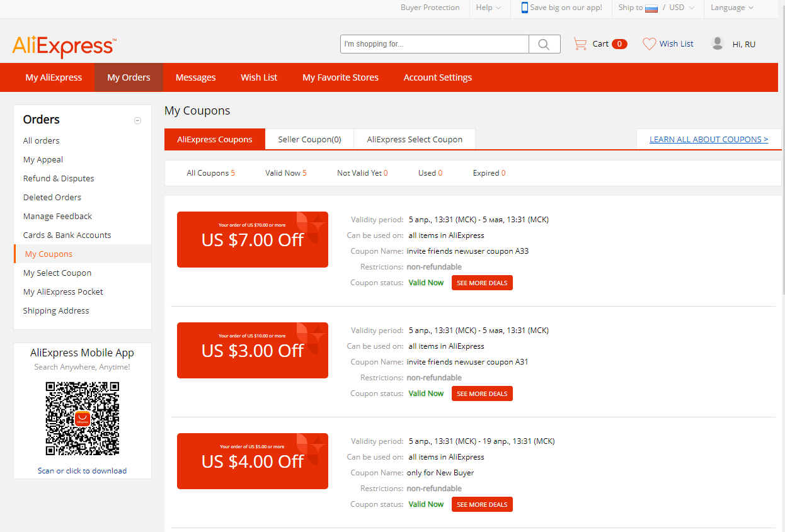This screenshot has width=785, height=532.
Task: Focus the I'm shopping for search field
Action: 435,44
